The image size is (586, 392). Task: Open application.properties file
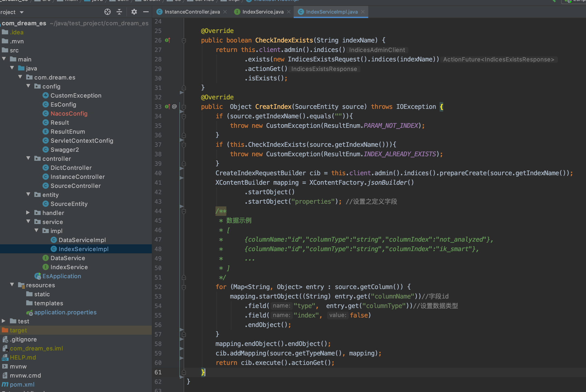click(x=65, y=312)
